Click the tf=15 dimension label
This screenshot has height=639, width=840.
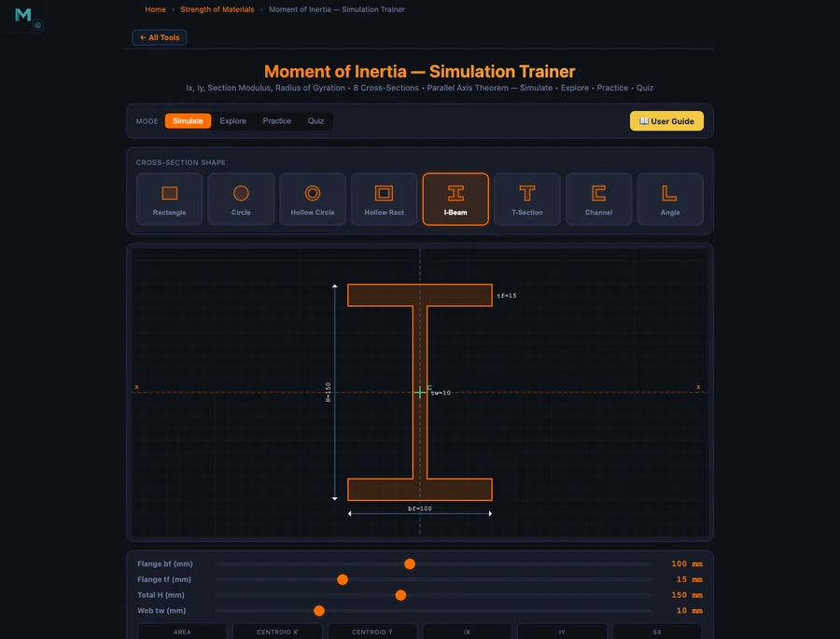(506, 296)
